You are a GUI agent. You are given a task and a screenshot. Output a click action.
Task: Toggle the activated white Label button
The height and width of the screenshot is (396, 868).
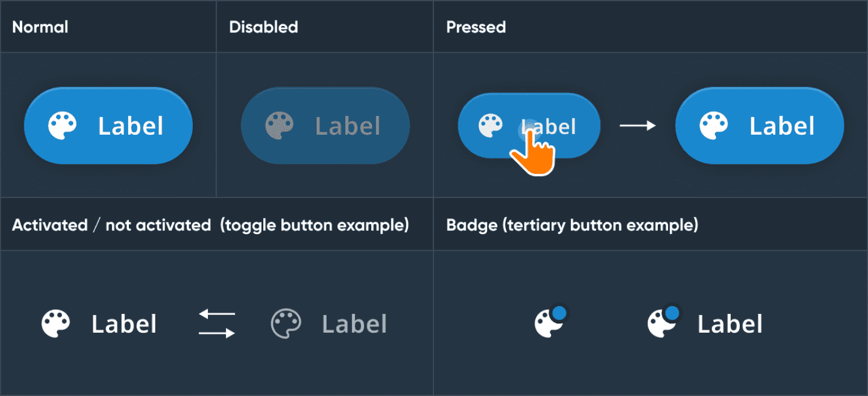point(124,324)
